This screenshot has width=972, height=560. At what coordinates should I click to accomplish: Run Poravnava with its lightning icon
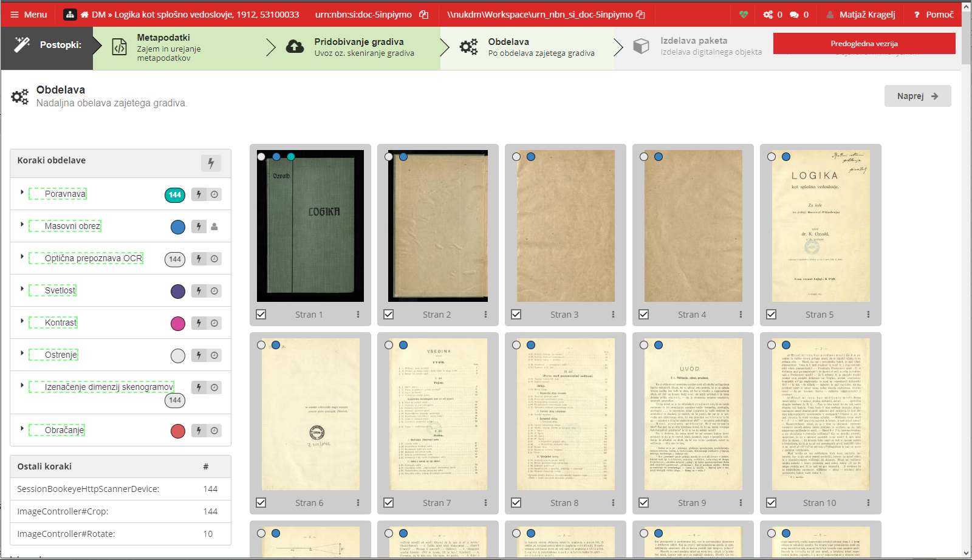[x=199, y=194]
